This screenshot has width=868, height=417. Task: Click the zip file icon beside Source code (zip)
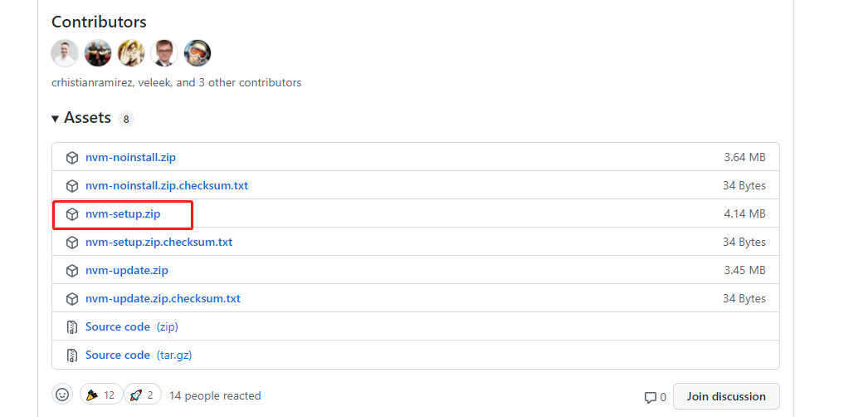[72, 326]
